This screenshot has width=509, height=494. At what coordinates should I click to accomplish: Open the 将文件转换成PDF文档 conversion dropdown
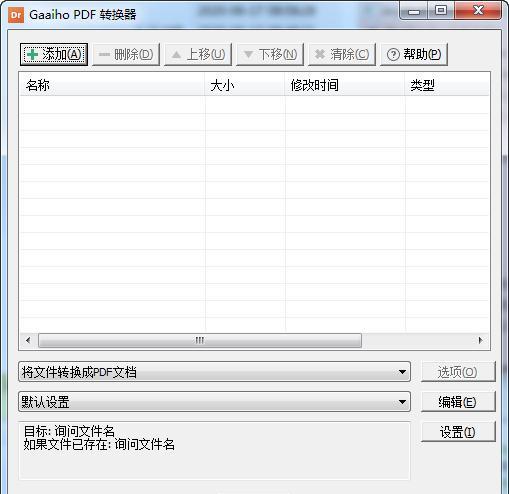click(x=214, y=372)
